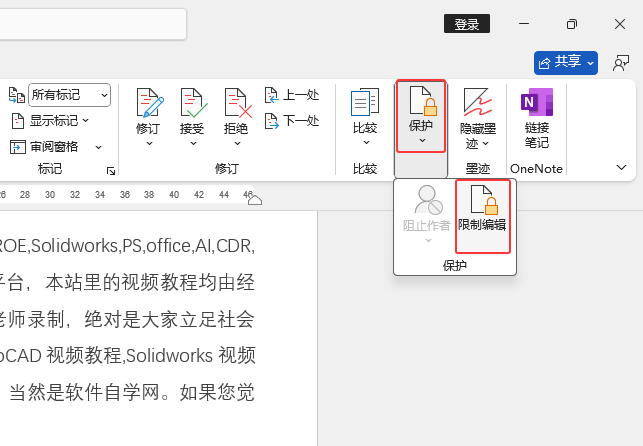The image size is (643, 446).
Task: Click the Block Authors (阻止作者) icon
Action: 428,200
